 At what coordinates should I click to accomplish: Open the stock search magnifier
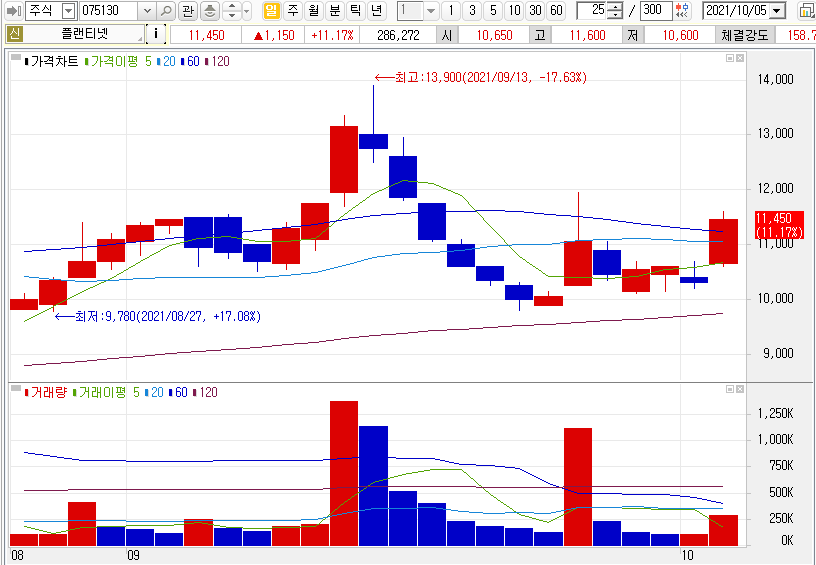(x=165, y=10)
